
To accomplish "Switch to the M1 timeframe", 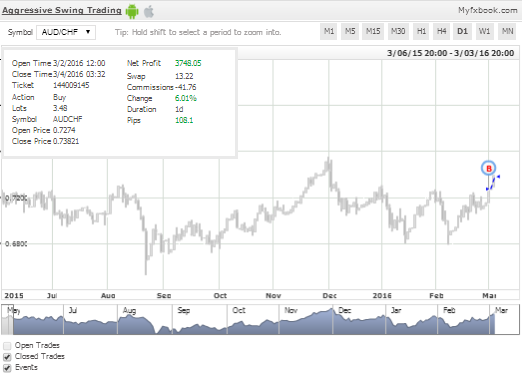I will click(329, 32).
